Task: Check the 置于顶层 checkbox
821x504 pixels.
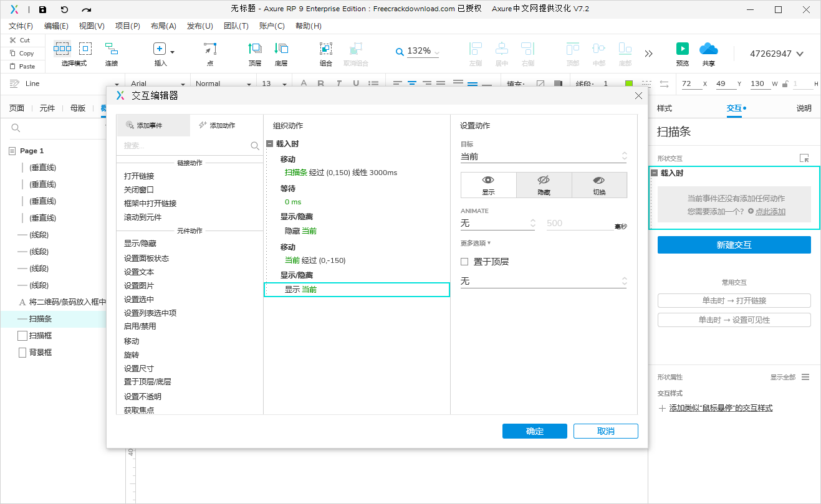Action: (464, 262)
